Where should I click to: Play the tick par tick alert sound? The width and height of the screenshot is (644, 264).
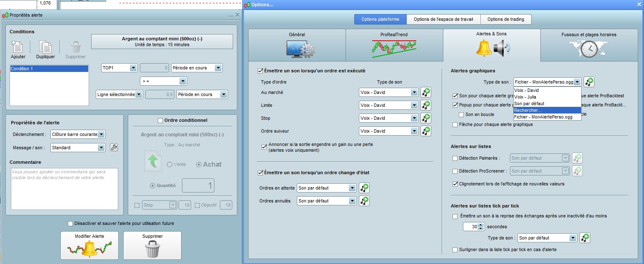(585, 238)
